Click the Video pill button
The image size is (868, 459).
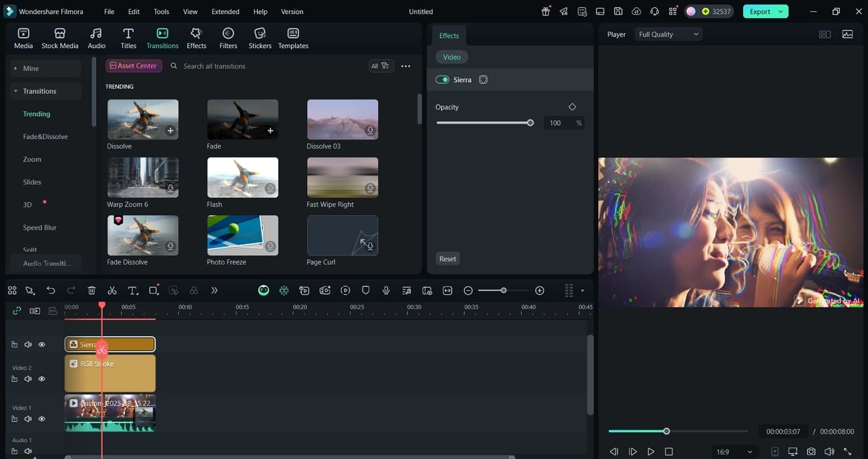(x=452, y=57)
